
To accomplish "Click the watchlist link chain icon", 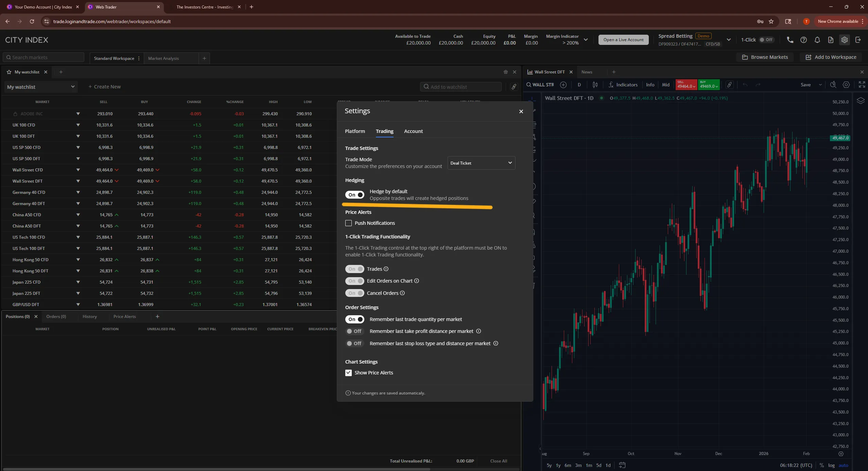I will pos(514,87).
